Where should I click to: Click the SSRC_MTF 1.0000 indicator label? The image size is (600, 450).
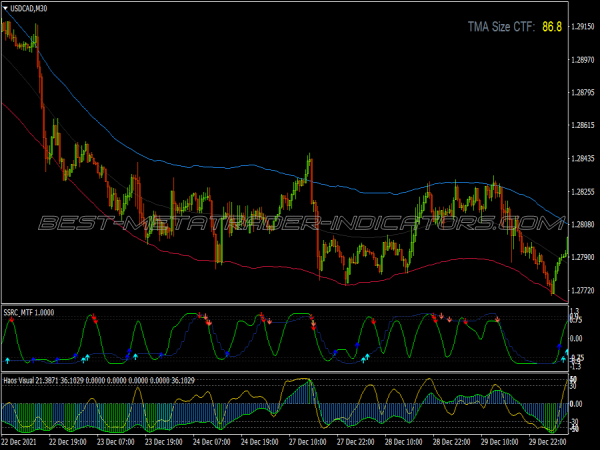click(27, 312)
